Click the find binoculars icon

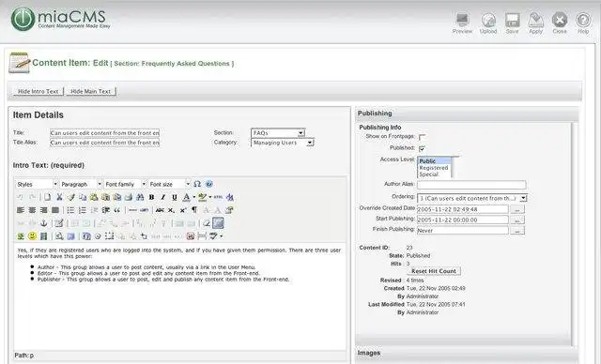(x=140, y=197)
